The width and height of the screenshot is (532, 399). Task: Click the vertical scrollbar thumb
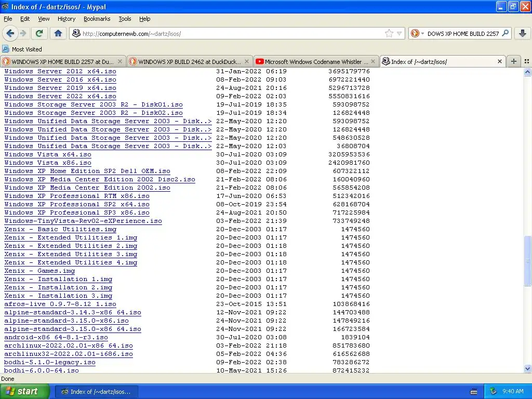click(x=528, y=261)
